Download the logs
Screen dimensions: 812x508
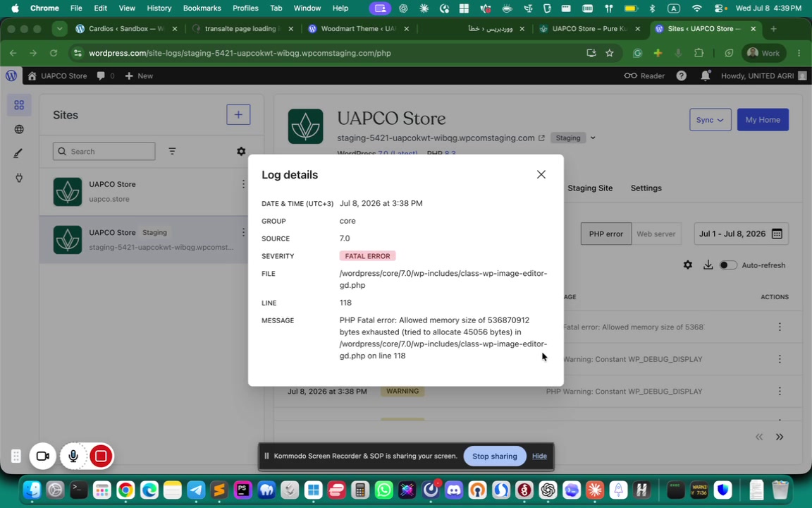[708, 265]
